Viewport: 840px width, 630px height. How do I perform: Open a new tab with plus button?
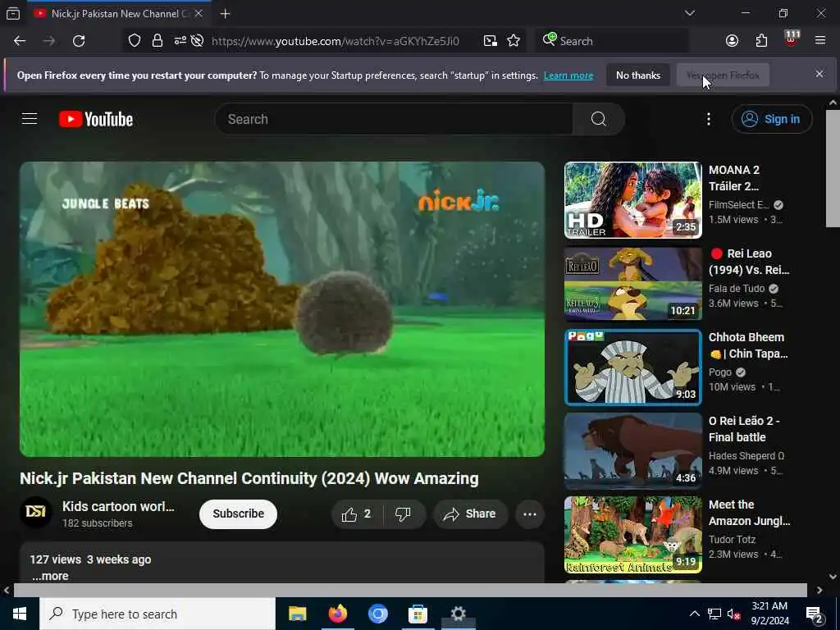click(x=225, y=14)
